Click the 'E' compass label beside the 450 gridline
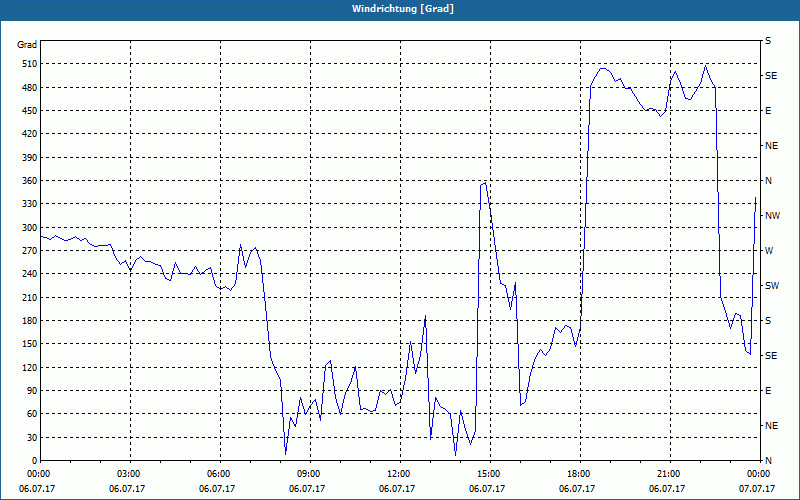800x500 pixels. click(768, 111)
